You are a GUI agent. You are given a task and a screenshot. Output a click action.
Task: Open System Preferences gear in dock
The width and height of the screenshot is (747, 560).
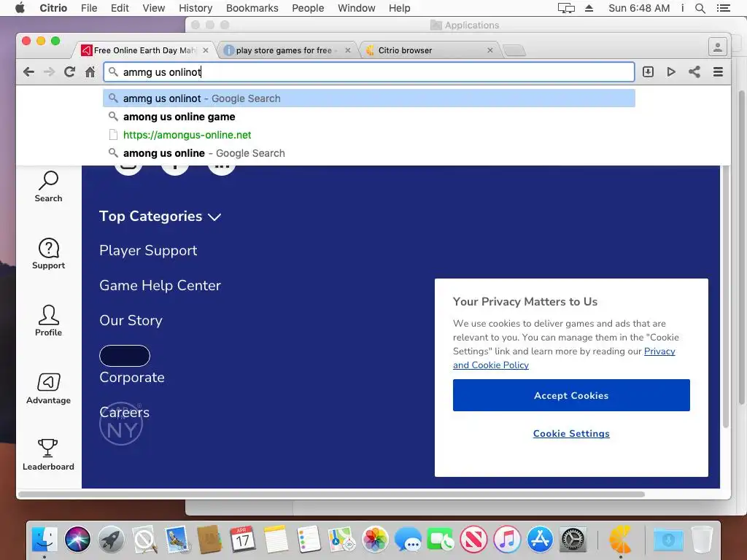(x=573, y=540)
